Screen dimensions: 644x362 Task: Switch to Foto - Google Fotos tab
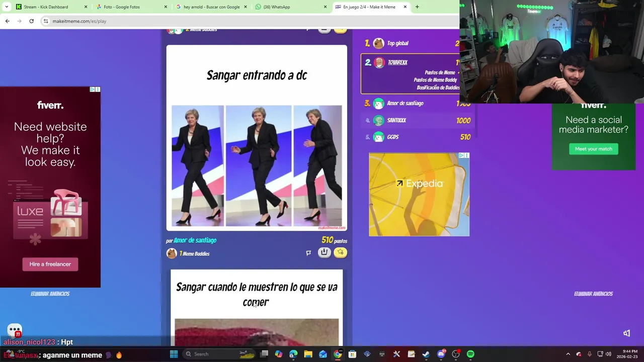tap(131, 7)
